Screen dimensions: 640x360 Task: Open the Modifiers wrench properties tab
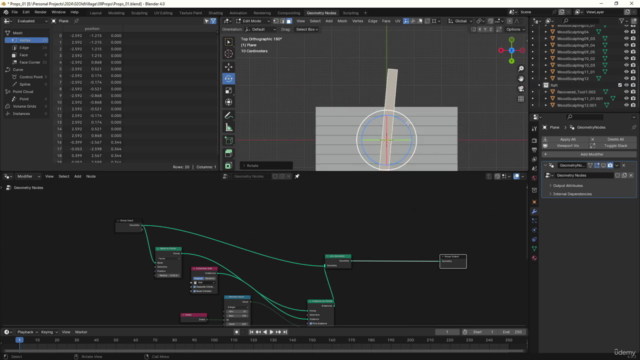pos(534,211)
